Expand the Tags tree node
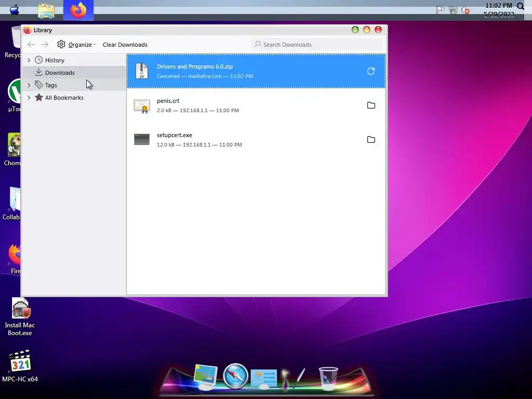The height and width of the screenshot is (399, 532). pos(29,85)
